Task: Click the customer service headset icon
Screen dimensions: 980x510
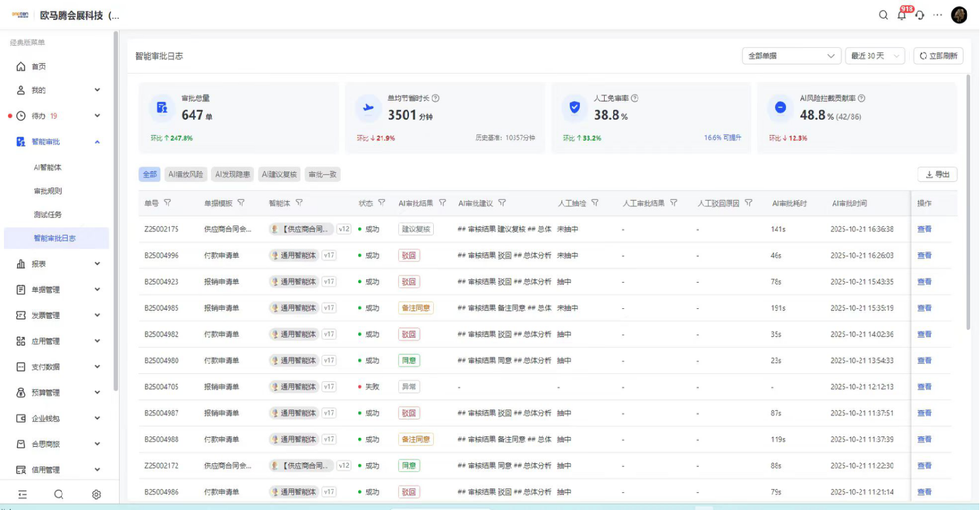Action: pos(920,15)
